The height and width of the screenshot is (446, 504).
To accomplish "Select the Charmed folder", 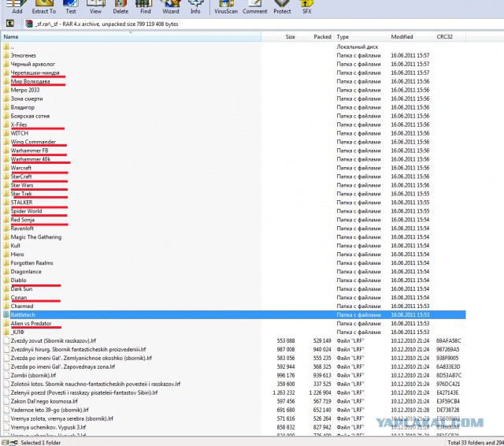I will 234,307.
